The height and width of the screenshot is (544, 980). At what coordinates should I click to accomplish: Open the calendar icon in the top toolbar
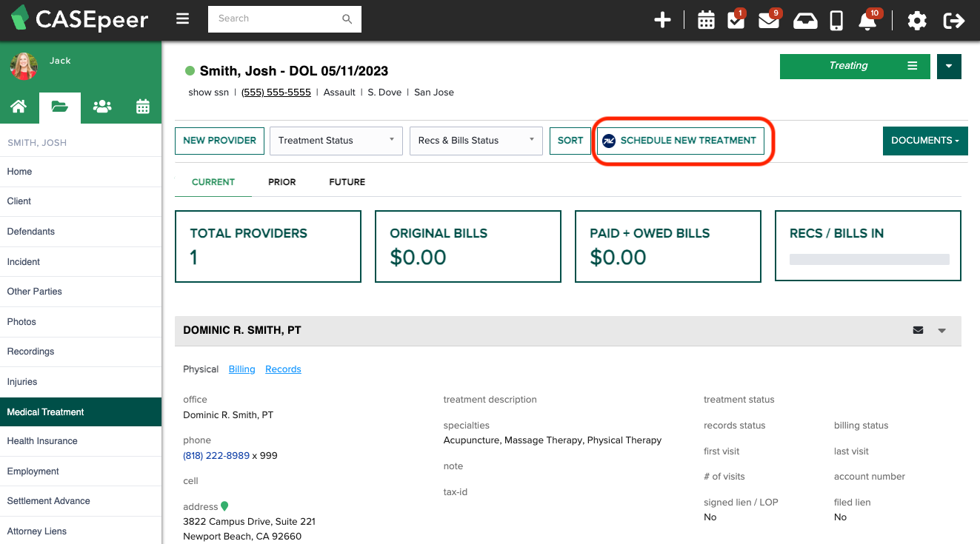[705, 19]
